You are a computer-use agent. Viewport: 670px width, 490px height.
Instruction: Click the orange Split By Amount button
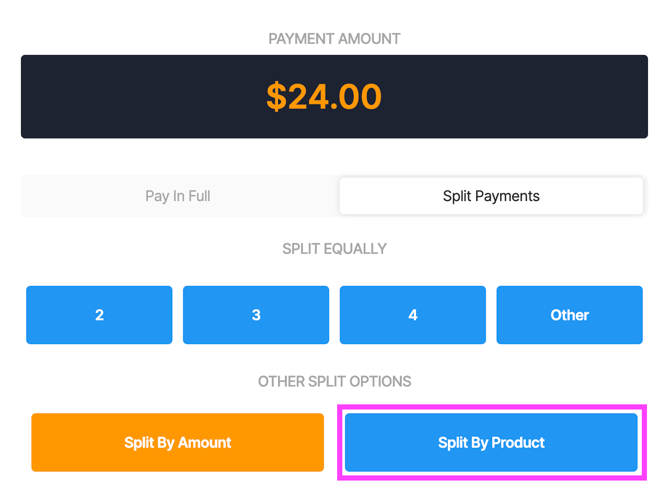tap(178, 442)
